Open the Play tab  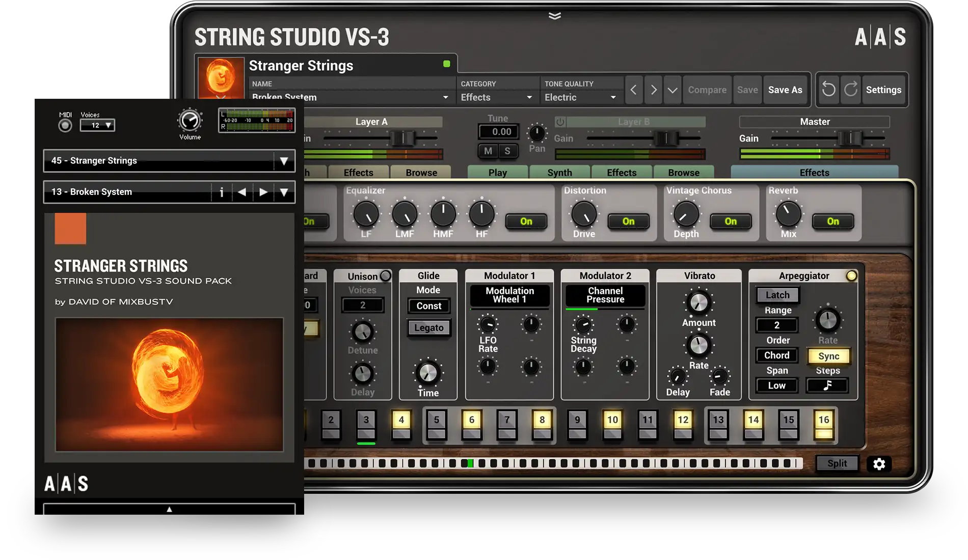click(497, 173)
